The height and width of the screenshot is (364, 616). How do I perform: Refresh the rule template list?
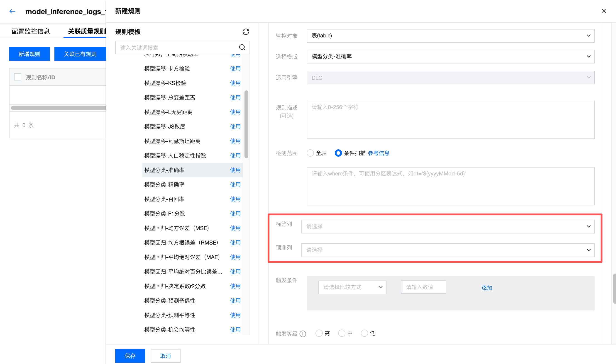tap(246, 32)
